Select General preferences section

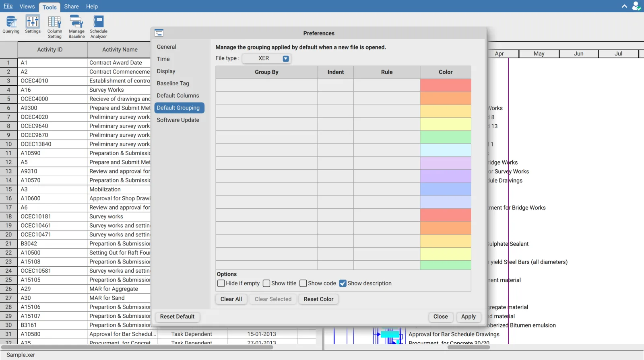167,47
